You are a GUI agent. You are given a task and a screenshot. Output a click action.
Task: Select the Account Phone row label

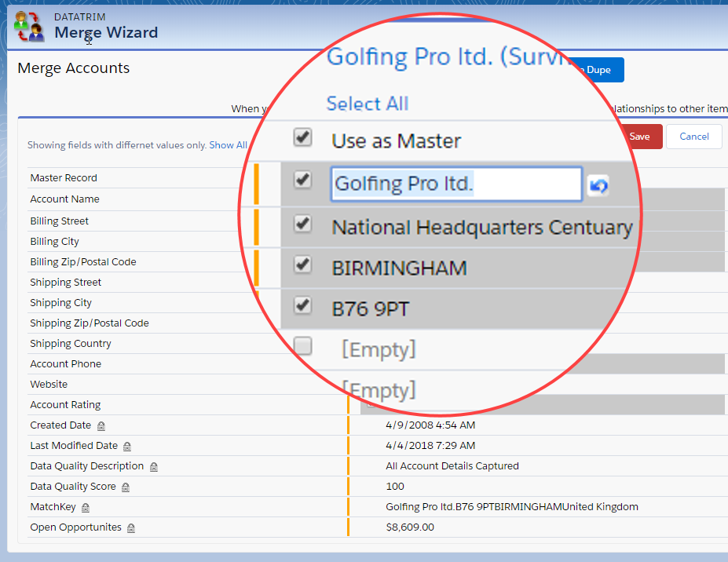pyautogui.click(x=65, y=364)
